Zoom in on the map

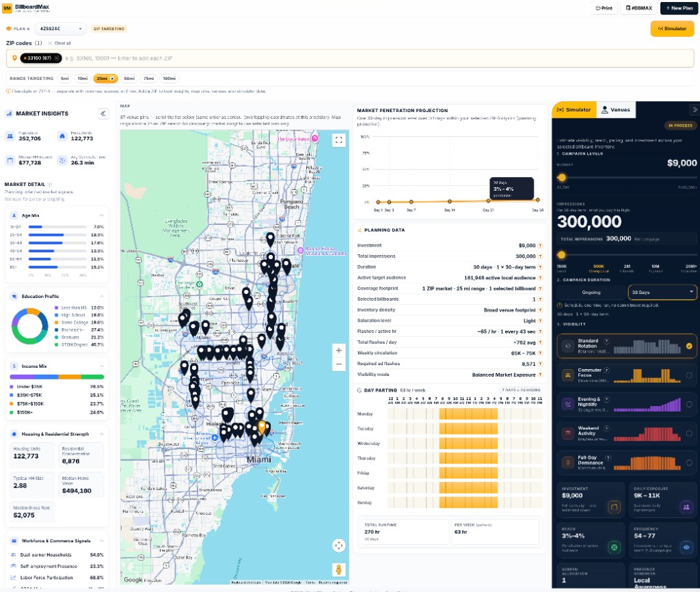click(339, 351)
